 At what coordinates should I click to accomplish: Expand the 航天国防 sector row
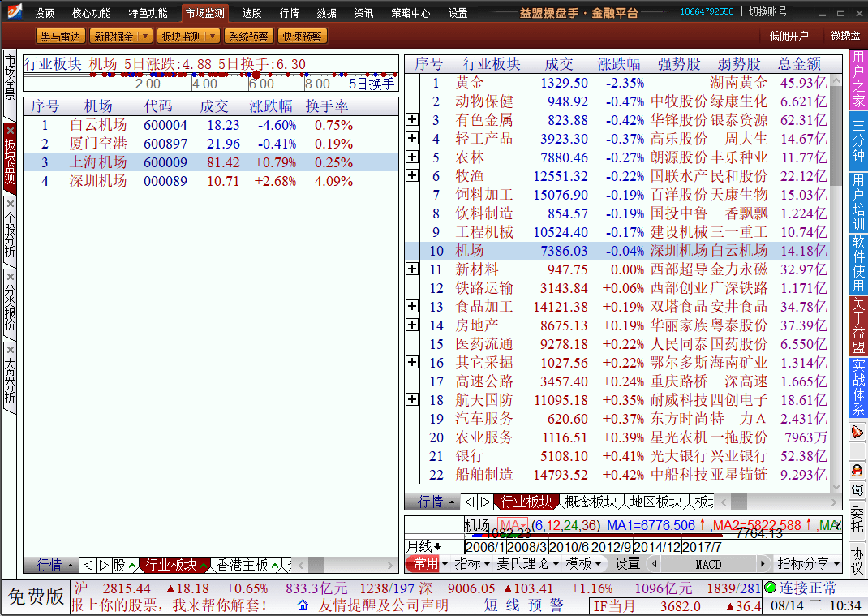(x=412, y=399)
